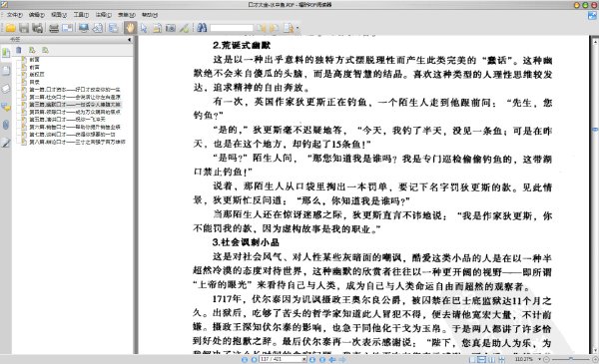Select the Hand tool
The image size is (599, 364).
tap(130, 28)
